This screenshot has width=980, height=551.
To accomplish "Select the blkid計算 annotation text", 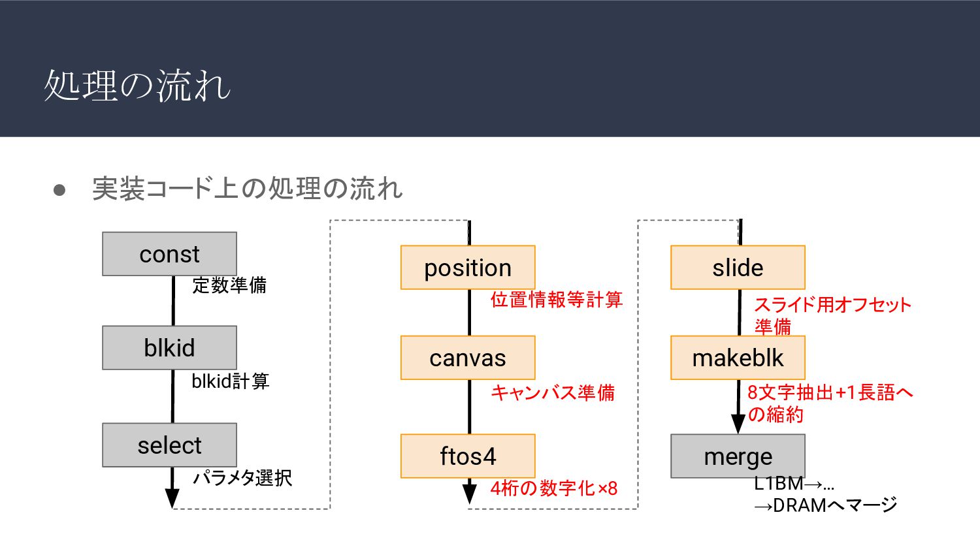I will click(x=230, y=381).
